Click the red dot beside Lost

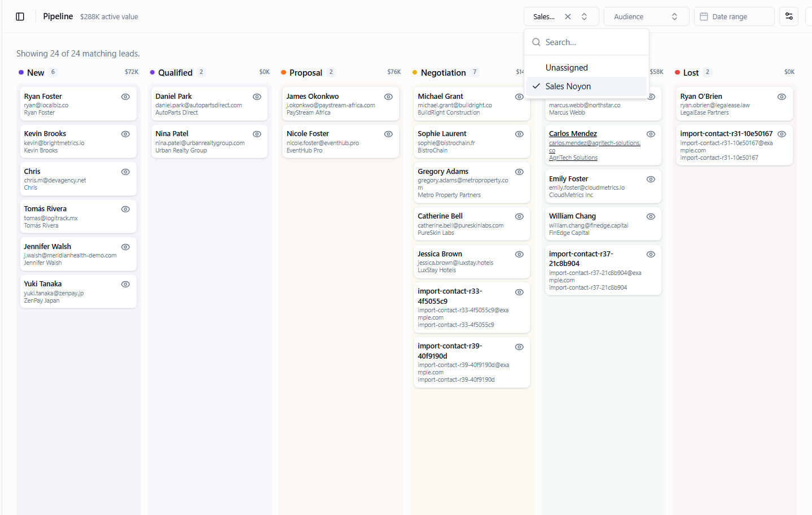pos(677,72)
